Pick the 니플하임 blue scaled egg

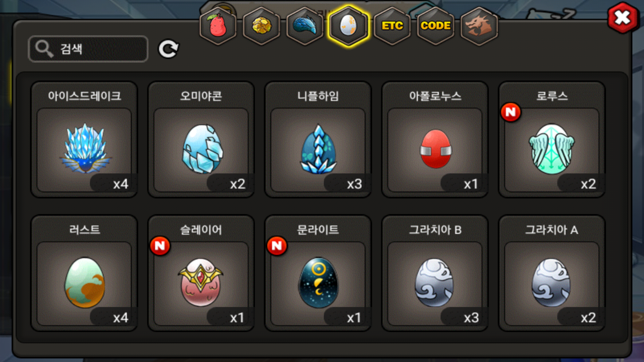click(318, 139)
